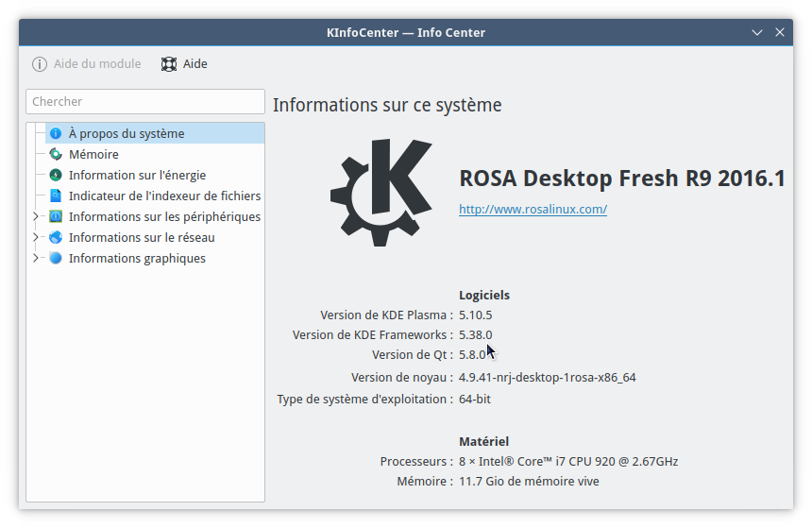The height and width of the screenshot is (528, 812).
Task: Click the KDE Frameworks version 5.38.0
Action: 475,334
